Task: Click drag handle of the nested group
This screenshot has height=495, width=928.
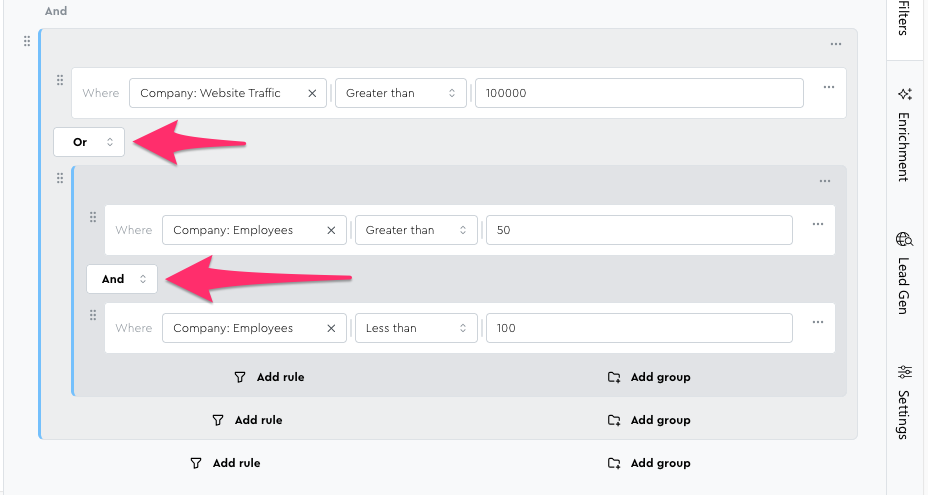Action: [x=60, y=178]
